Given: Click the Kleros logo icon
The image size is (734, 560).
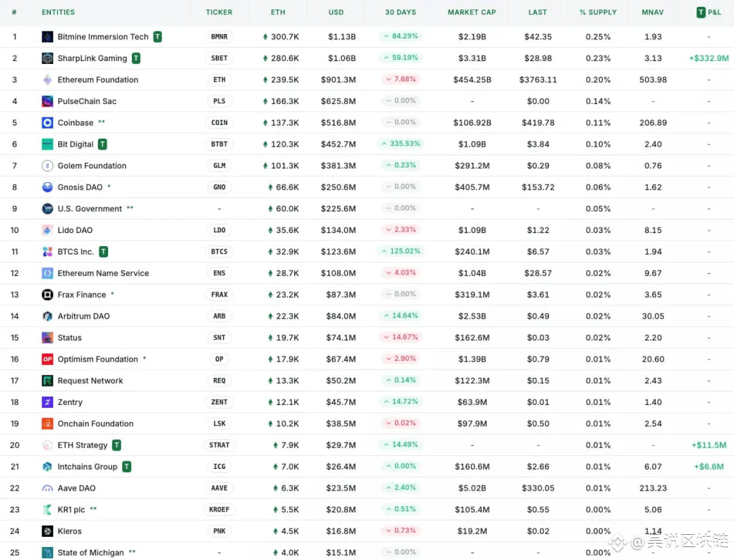Looking at the screenshot, I should coord(48,531).
